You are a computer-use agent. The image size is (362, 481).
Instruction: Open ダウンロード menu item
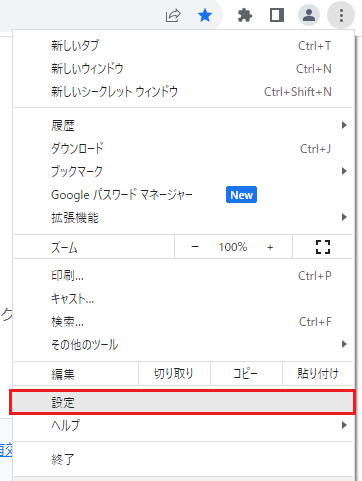[183, 148]
